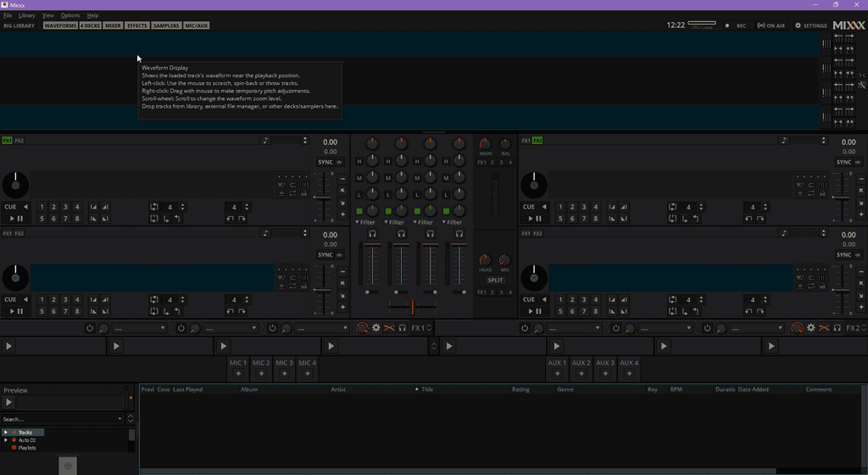Click the reverse arrow on the top-left deck
Viewport: 868px width, 475px height.
click(25, 206)
